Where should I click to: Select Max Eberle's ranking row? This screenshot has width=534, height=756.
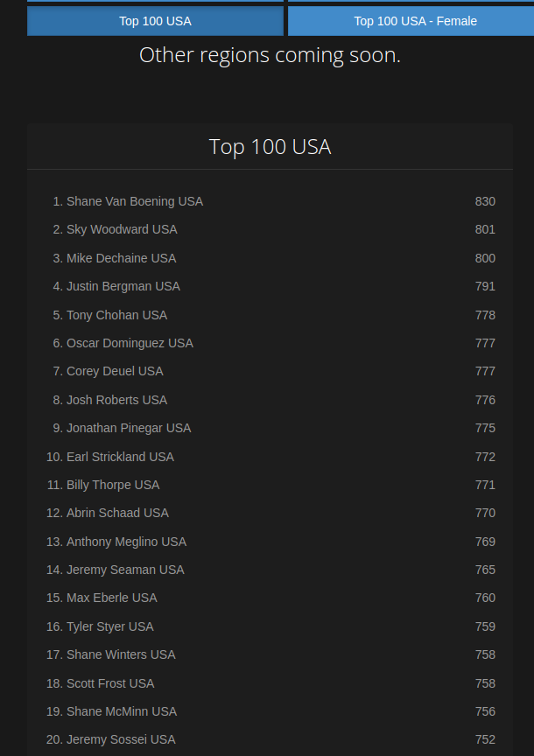(x=111, y=598)
